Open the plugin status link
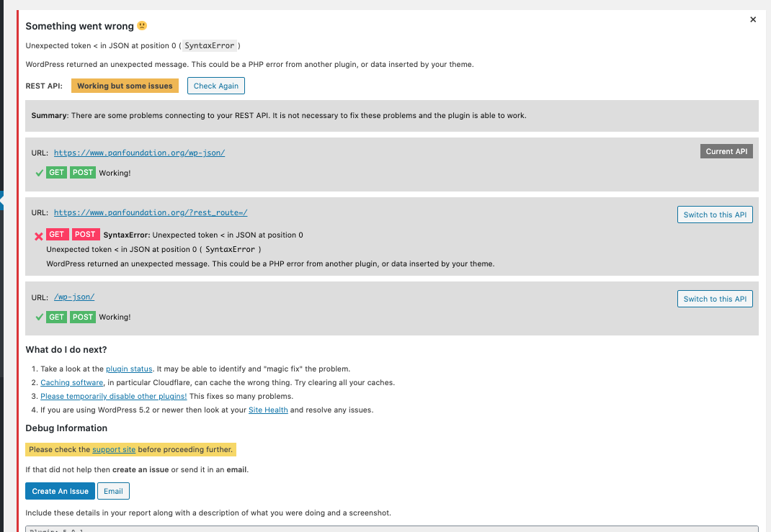This screenshot has width=771, height=532. click(129, 369)
